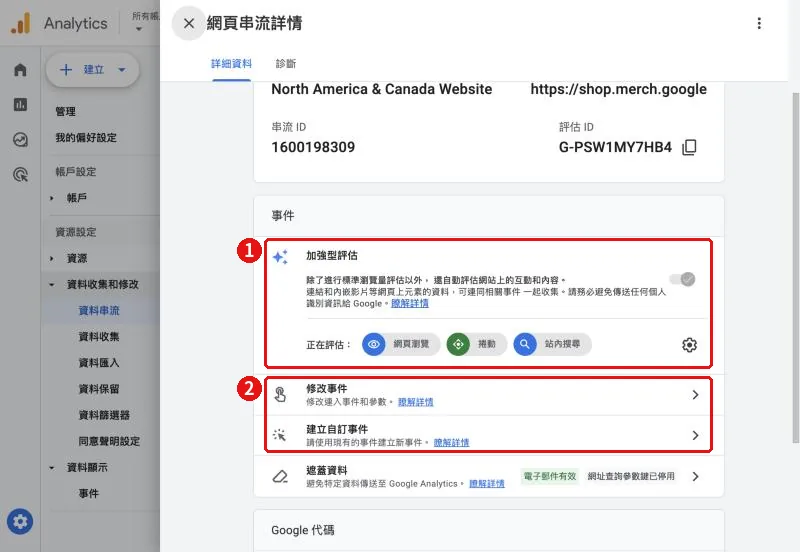This screenshot has height=552, width=800.
Task: Select 資料篩選器 in the left menu
Action: pyautogui.click(x=104, y=415)
